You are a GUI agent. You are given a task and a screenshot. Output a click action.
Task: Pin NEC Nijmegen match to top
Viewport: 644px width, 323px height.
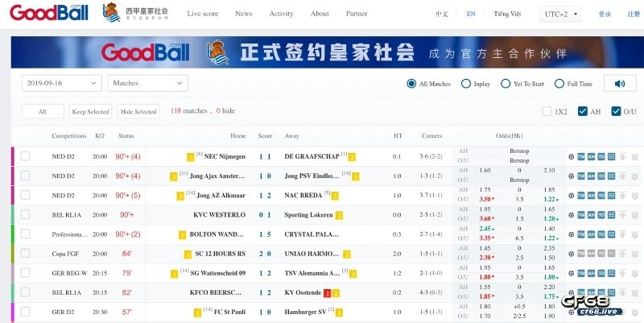click(623, 156)
